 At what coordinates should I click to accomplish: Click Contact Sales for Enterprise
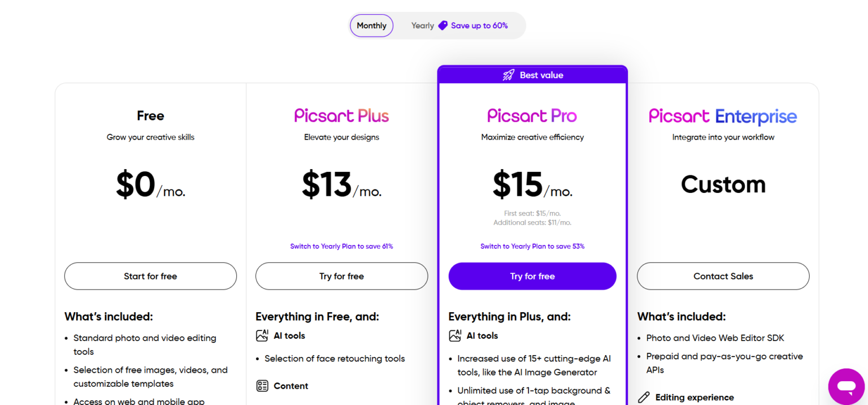(x=723, y=276)
